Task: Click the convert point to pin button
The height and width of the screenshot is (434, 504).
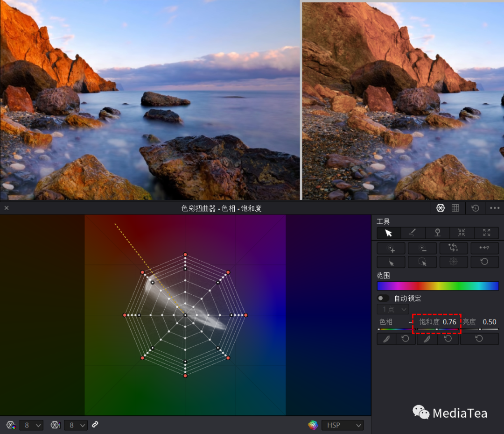Action: pyautogui.click(x=484, y=249)
